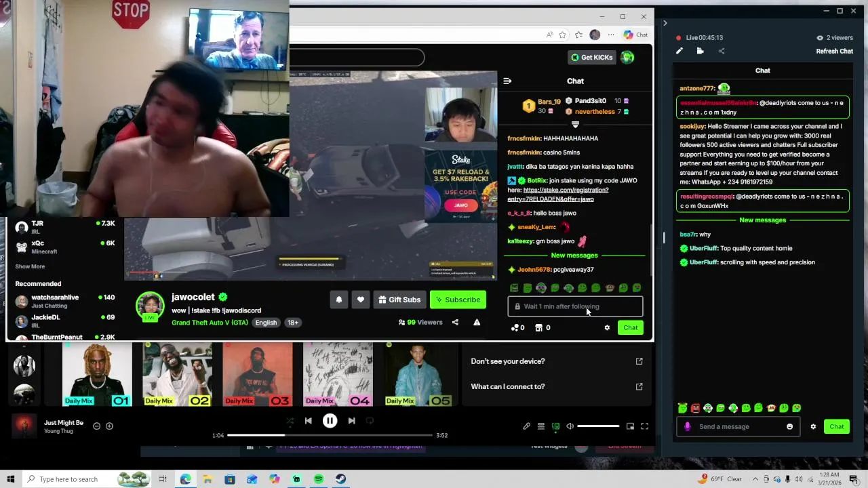The height and width of the screenshot is (488, 868).
Task: Open Spotify from the Windows taskbar
Action: point(319,479)
